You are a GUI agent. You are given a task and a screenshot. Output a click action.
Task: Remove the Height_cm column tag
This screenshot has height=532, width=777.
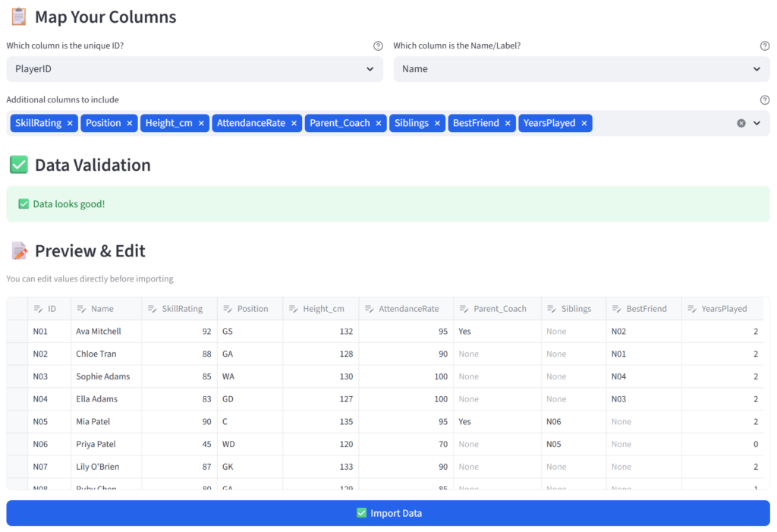(201, 123)
